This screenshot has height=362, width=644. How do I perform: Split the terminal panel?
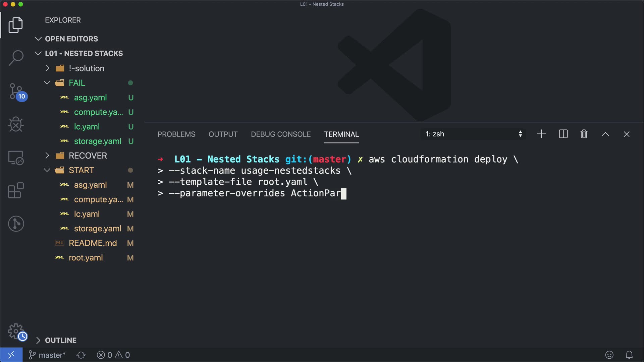click(x=563, y=134)
